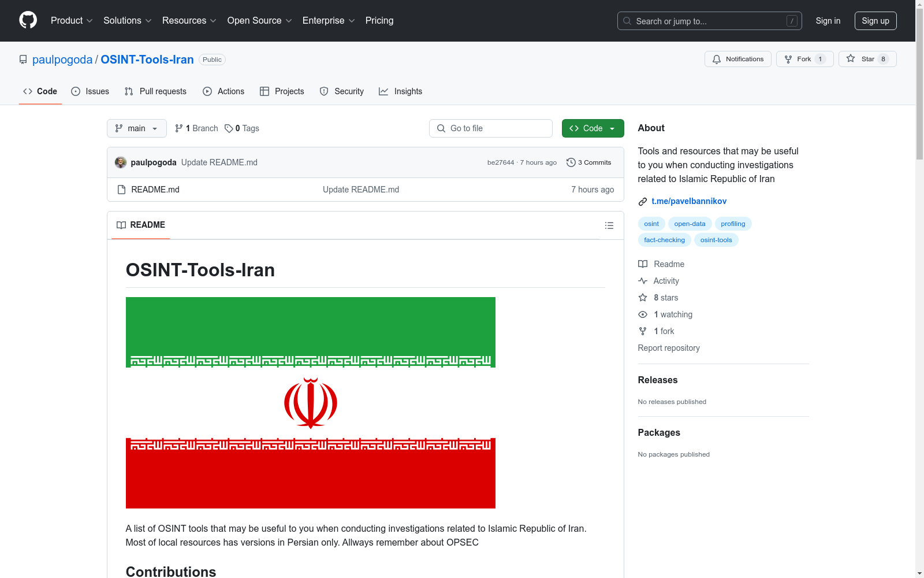The width and height of the screenshot is (924, 578).
Task: Open the Update README.md commit message in header row
Action: [x=219, y=162]
